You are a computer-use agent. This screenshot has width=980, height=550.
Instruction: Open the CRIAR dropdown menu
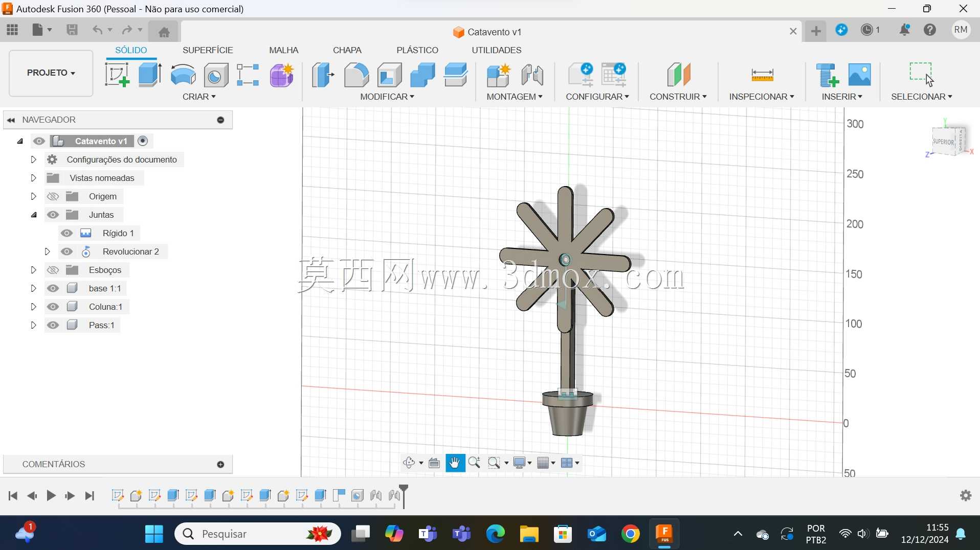click(199, 97)
